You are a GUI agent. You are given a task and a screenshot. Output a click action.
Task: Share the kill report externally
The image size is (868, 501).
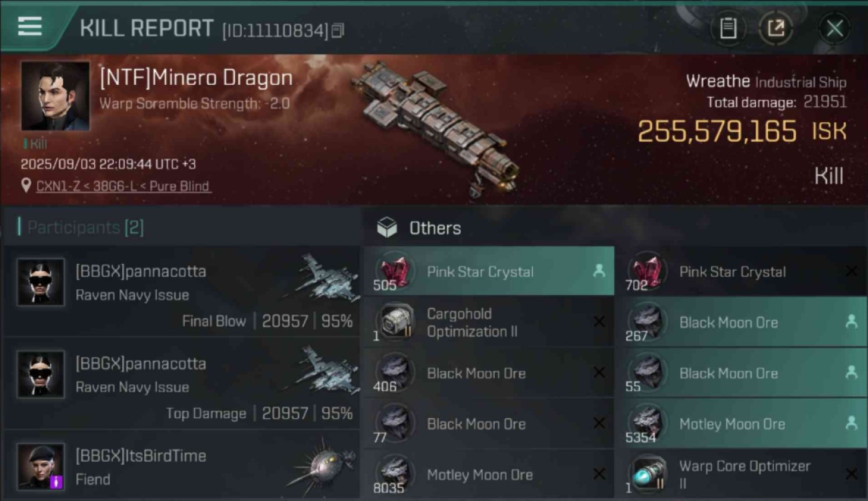click(x=776, y=29)
